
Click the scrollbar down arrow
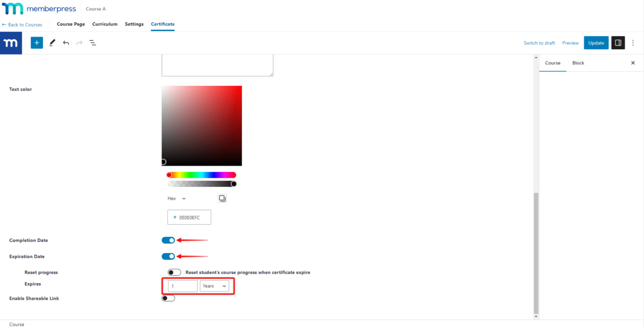(x=536, y=316)
